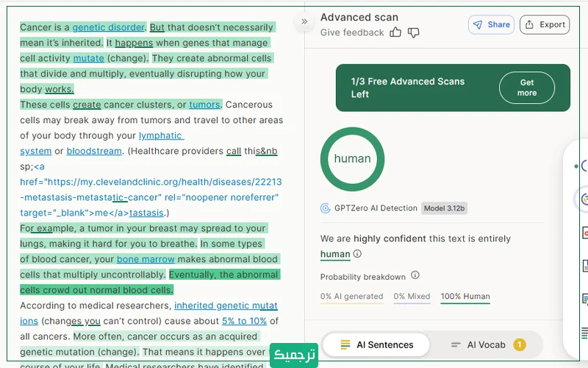Click the human result donut chart

[352, 159]
